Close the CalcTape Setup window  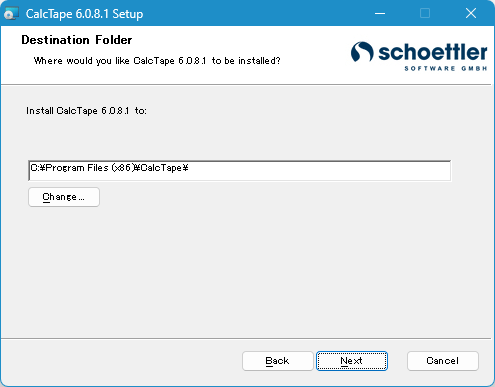point(471,13)
